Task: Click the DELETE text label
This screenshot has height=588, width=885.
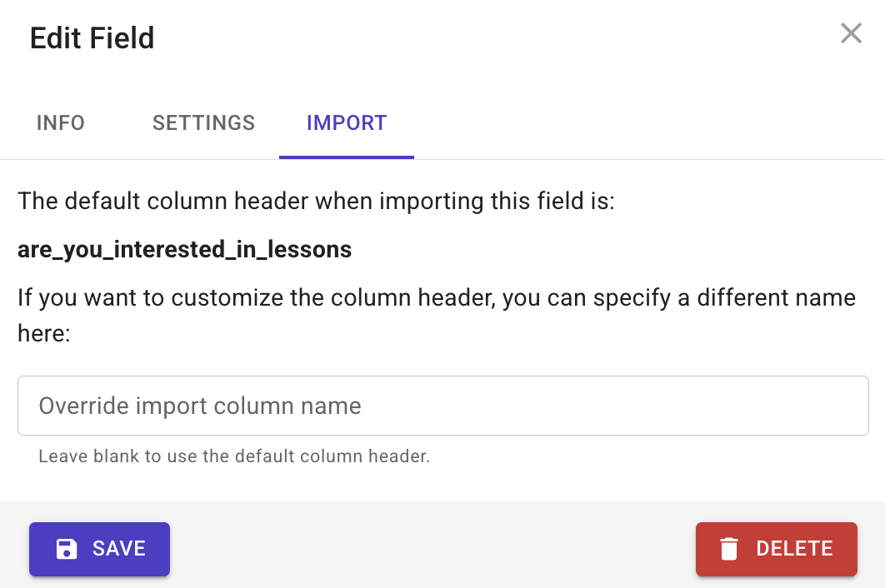Action: (795, 549)
